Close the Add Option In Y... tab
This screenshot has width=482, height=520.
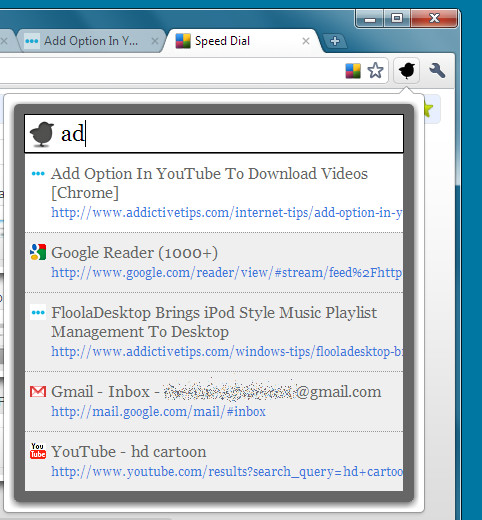[155, 41]
